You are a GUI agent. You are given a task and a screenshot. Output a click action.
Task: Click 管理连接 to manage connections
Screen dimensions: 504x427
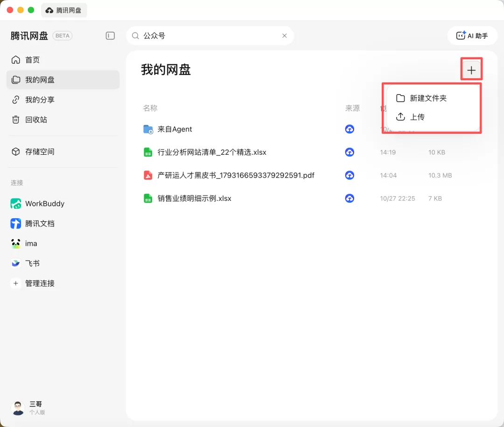tap(63, 283)
